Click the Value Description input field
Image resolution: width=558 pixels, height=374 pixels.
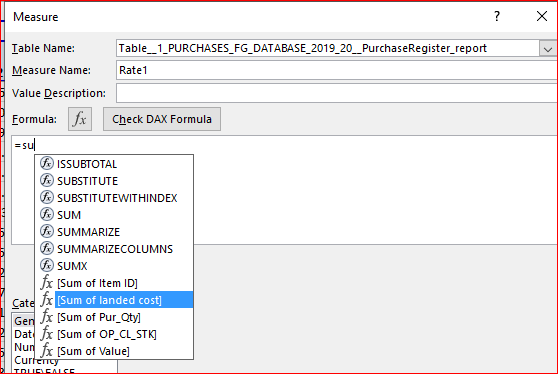pyautogui.click(x=337, y=93)
